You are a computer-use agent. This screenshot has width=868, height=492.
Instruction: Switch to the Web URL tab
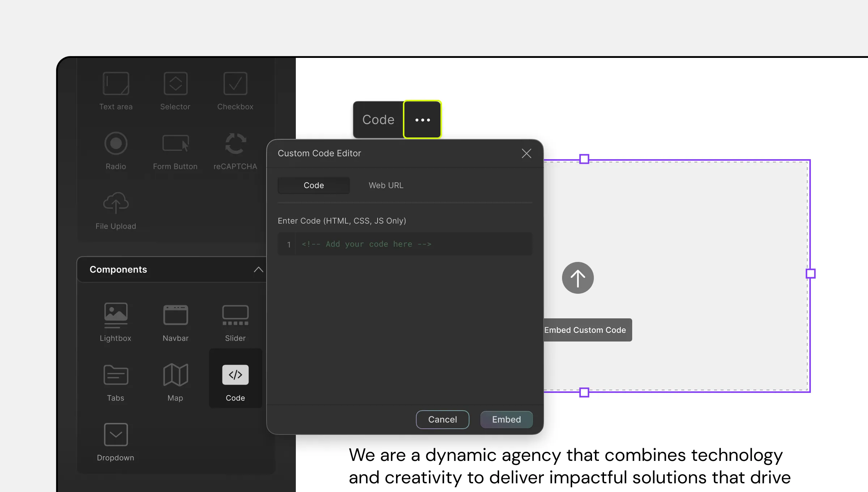[386, 185]
